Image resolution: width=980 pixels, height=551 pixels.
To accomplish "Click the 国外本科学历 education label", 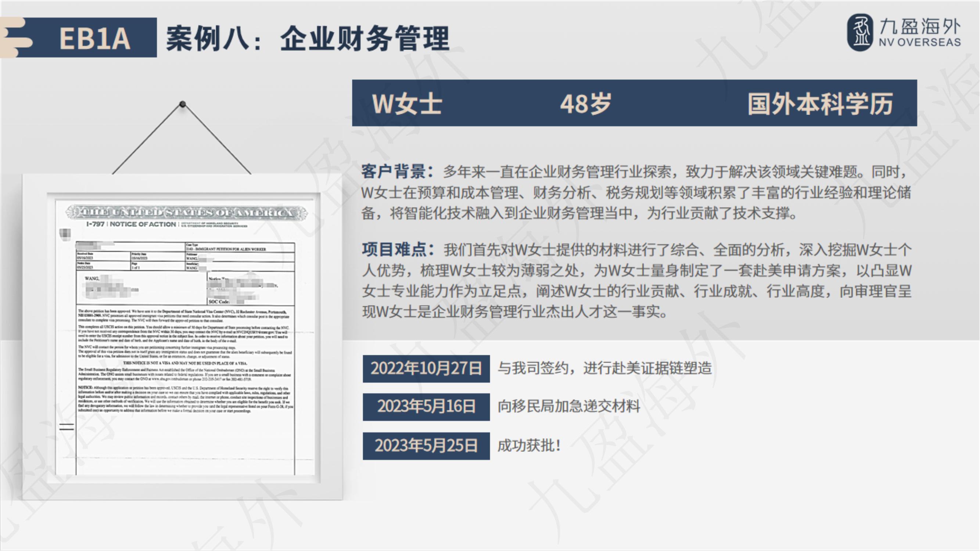I will click(820, 104).
